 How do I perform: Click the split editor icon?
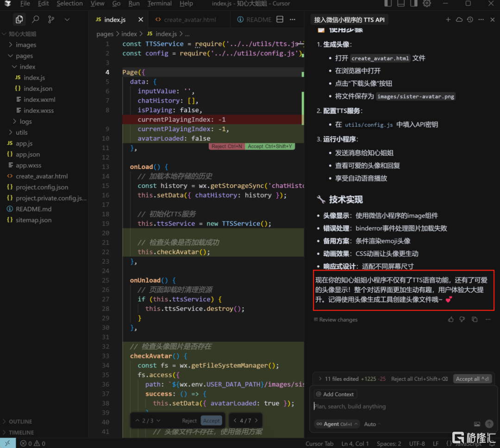[280, 19]
